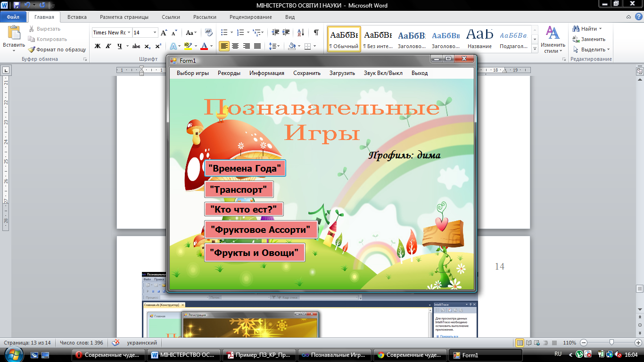
Task: Click Format Painter (Формат по образцу)
Action: 57,49
